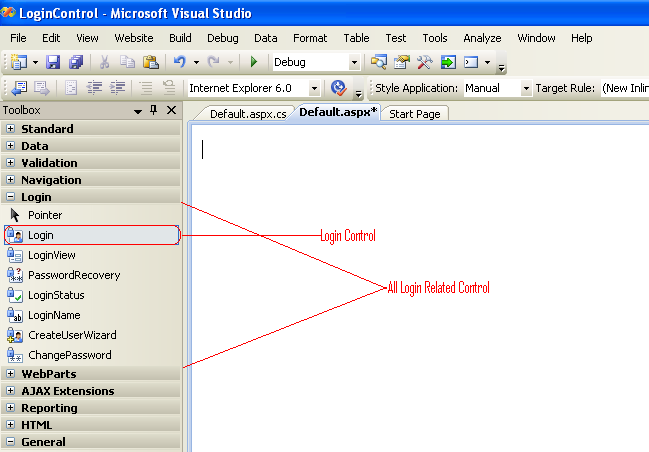Open the Internet Explorer 6.0 target dropdown
The height and width of the screenshot is (452, 649).
click(314, 88)
